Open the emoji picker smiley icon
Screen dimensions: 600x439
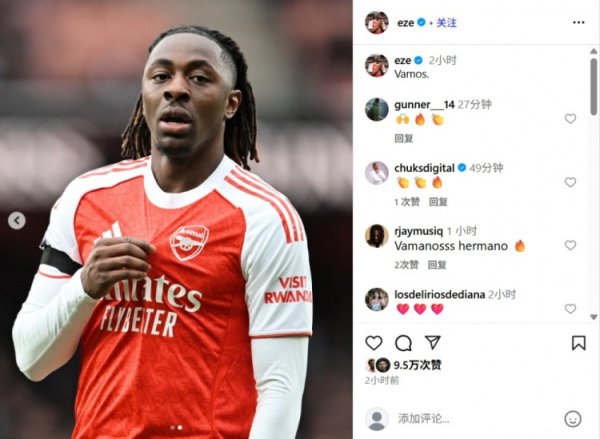pyautogui.click(x=573, y=419)
